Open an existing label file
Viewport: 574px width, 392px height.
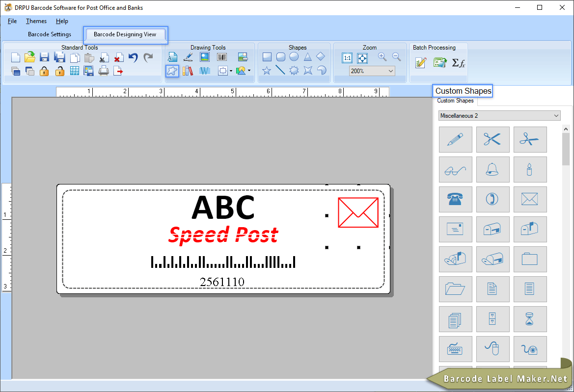click(x=30, y=57)
